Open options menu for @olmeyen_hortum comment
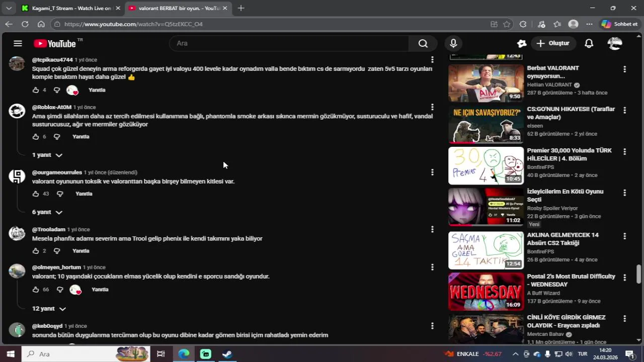The width and height of the screenshot is (644, 362). (x=432, y=267)
